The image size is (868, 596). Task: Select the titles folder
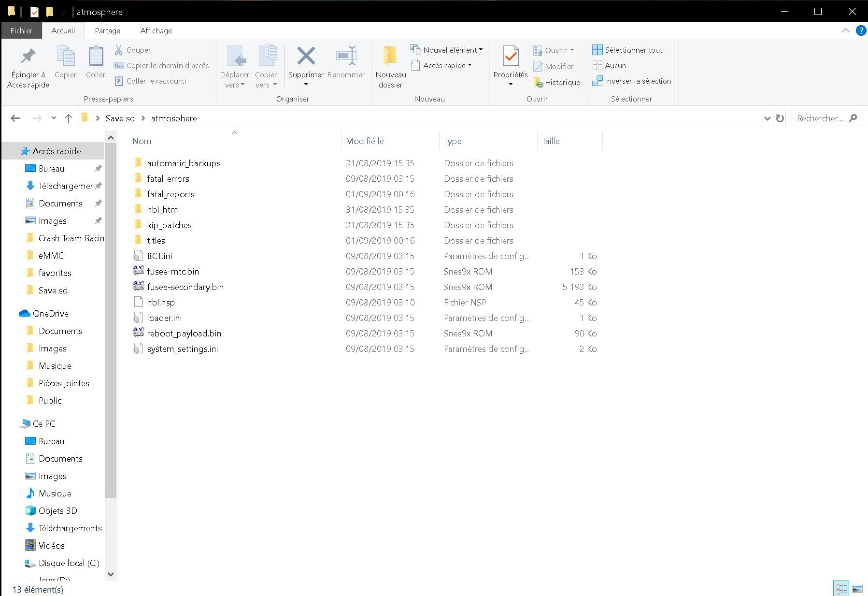coord(156,241)
